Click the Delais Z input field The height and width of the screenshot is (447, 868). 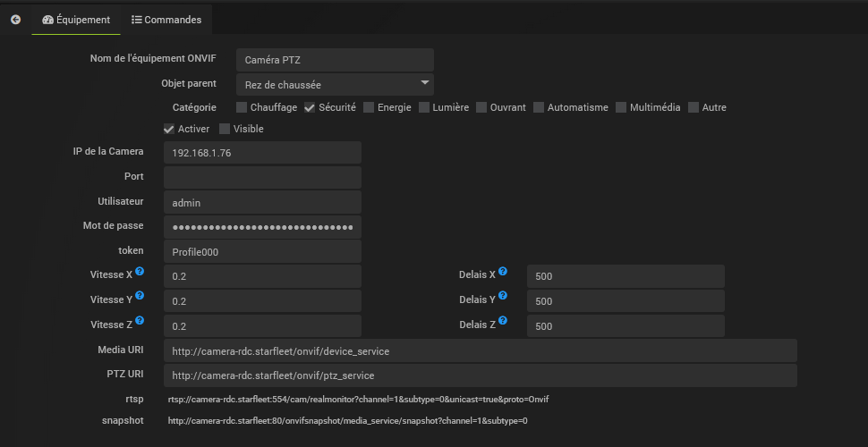[625, 325]
